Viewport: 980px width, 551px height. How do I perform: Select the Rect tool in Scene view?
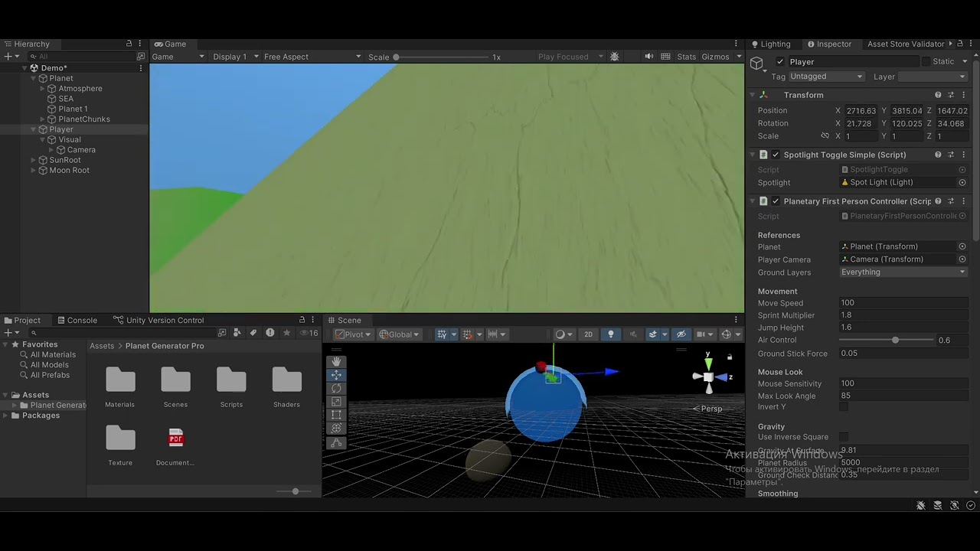point(336,415)
